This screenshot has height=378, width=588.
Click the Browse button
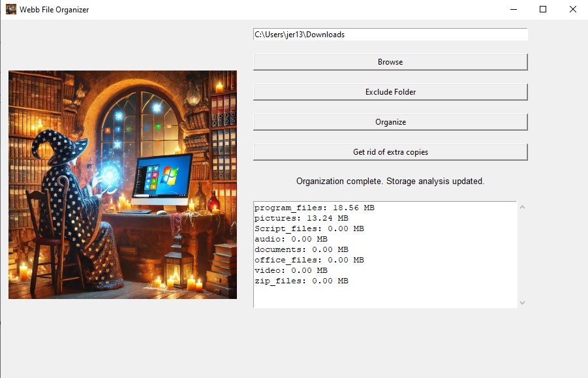click(390, 62)
